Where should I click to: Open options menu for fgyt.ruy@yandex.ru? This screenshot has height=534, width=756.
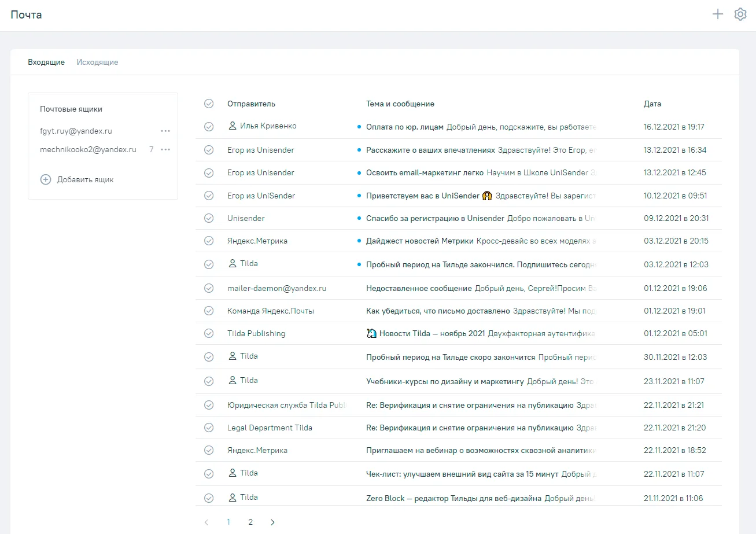[165, 131]
